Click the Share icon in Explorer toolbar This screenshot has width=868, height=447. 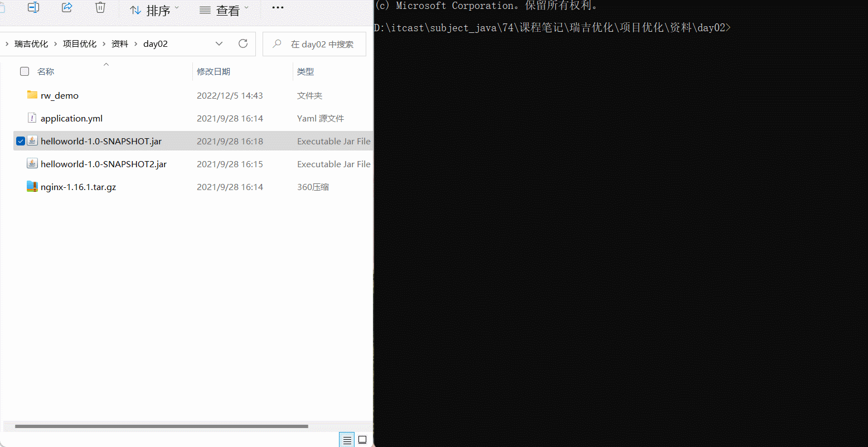point(67,7)
